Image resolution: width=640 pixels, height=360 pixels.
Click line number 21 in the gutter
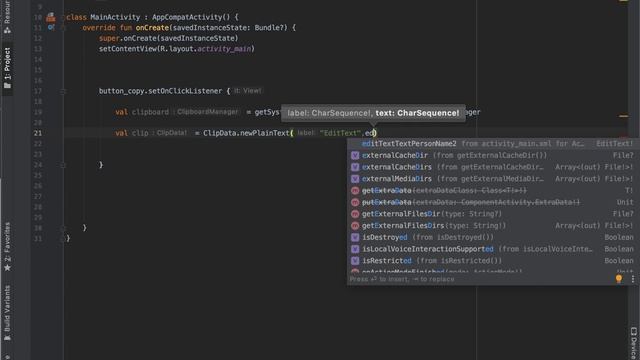pyautogui.click(x=38, y=133)
